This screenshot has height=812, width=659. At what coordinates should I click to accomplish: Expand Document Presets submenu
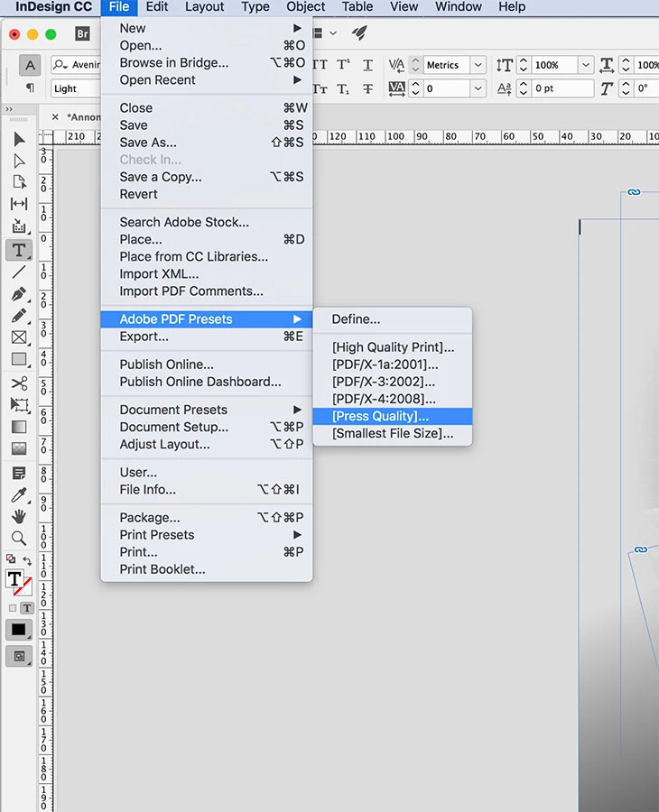tap(206, 410)
